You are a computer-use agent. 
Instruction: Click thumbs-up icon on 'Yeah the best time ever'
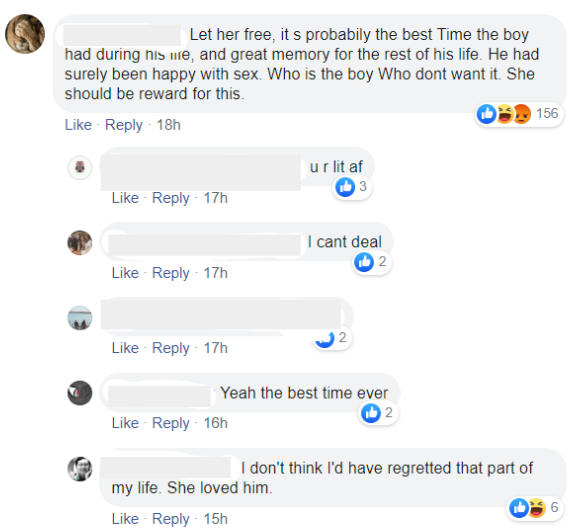click(x=371, y=413)
